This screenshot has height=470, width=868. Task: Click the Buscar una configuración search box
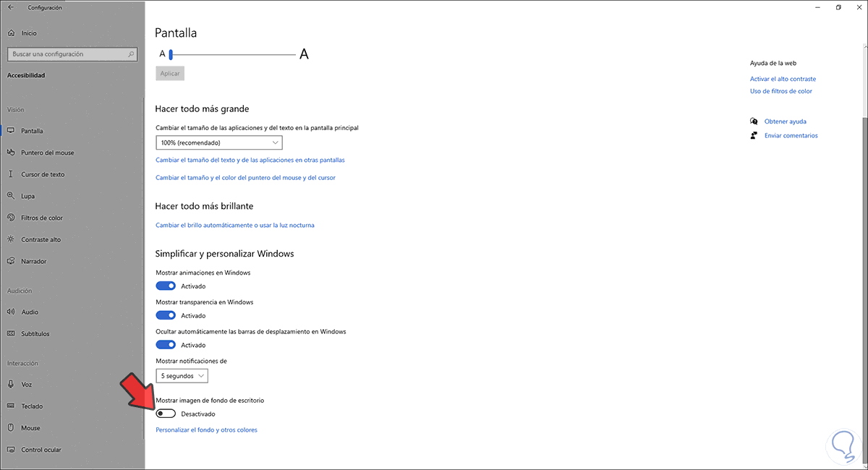71,54
